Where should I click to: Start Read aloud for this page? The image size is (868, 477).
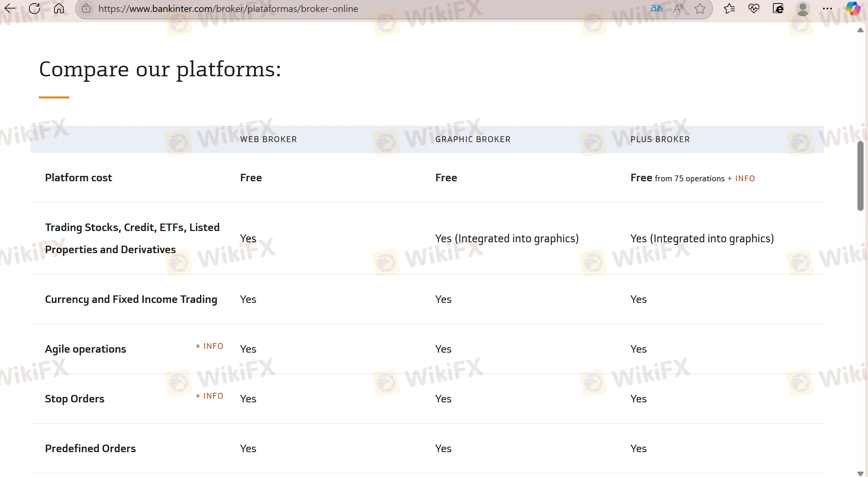pos(678,9)
